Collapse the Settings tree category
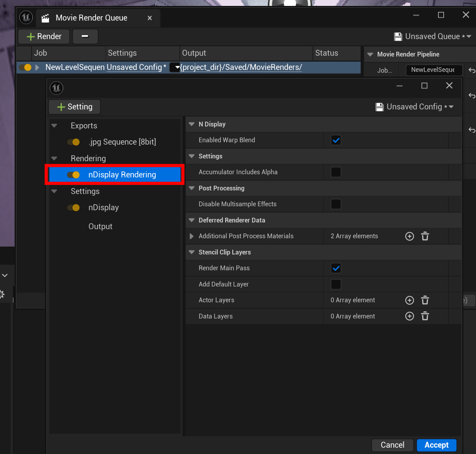Screen dimensions: 476x454 (55, 191)
